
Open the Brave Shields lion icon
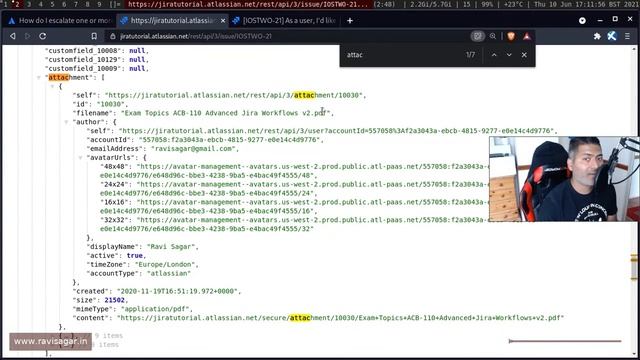click(511, 36)
